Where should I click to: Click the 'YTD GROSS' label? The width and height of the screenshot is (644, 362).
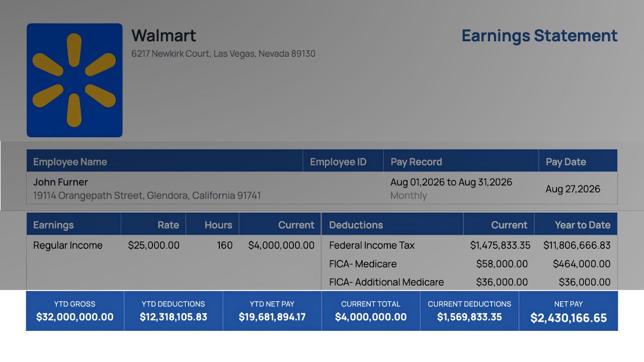(75, 304)
